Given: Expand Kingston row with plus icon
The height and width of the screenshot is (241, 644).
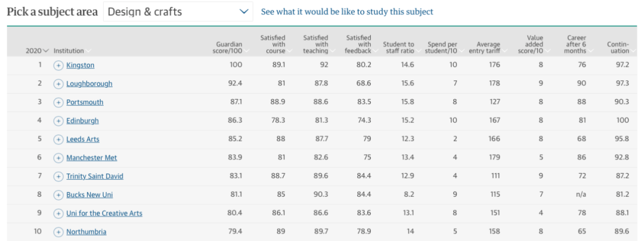Looking at the screenshot, I should pyautogui.click(x=58, y=65).
